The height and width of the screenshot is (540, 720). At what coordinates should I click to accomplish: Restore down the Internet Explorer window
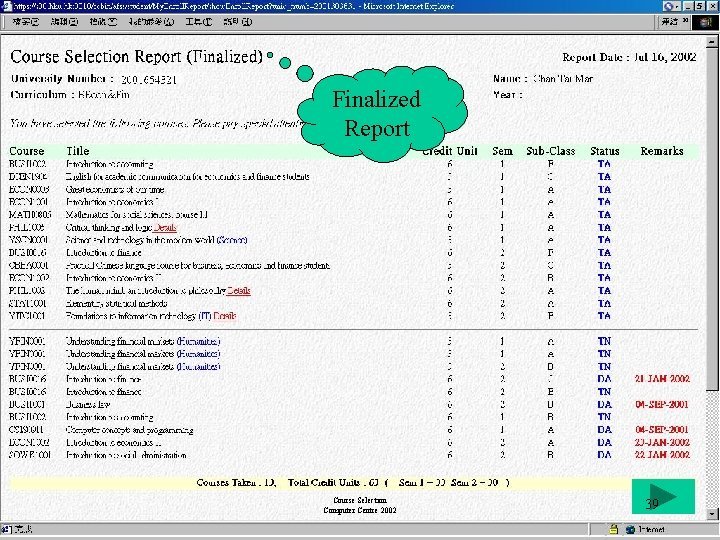coord(698,6)
